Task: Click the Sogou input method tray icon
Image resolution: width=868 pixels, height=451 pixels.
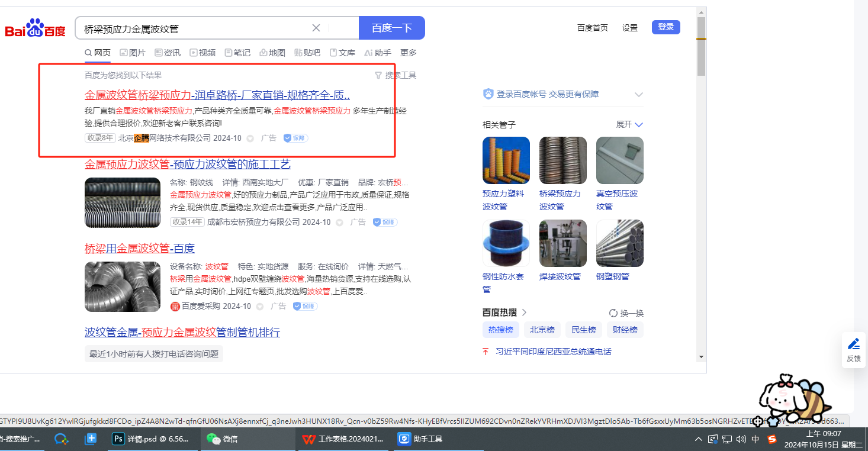Action: click(x=772, y=439)
